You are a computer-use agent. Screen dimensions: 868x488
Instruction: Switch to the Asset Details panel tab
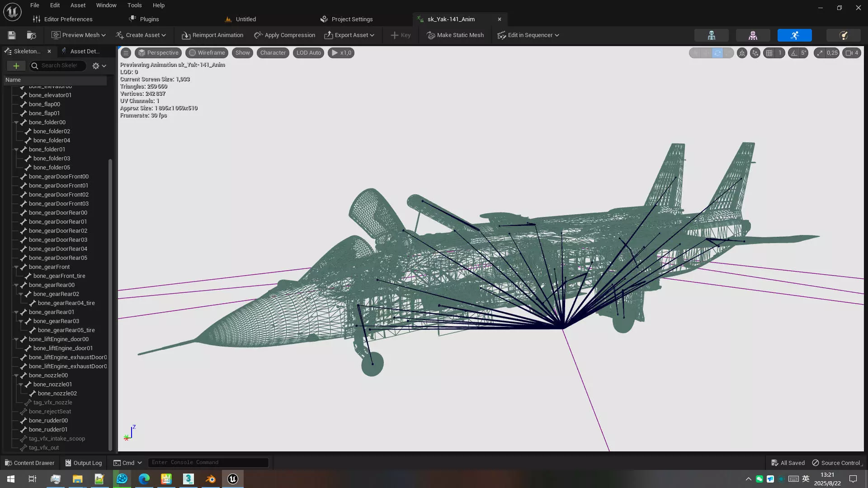[x=85, y=52]
